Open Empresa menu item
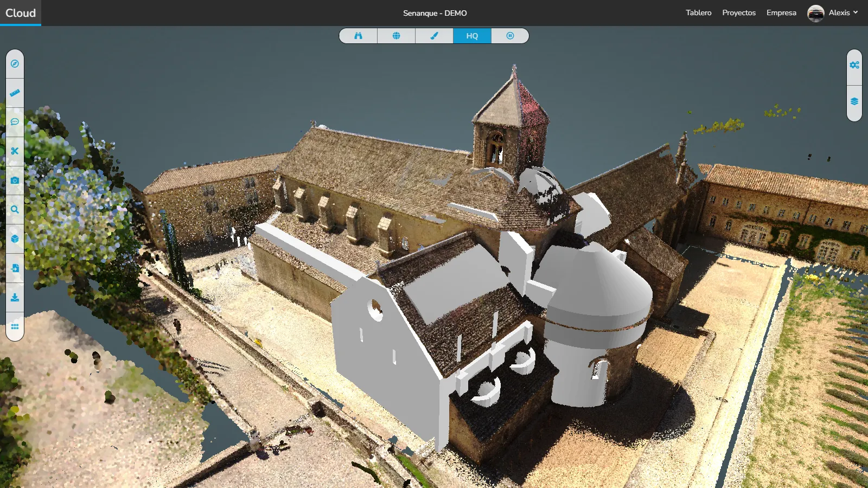Viewport: 868px width, 488px height. 781,12
